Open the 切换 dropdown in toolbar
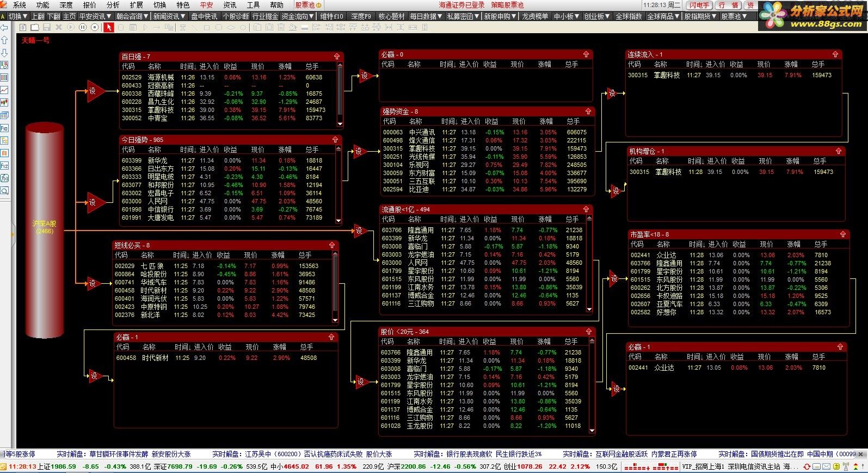This screenshot has height=473, width=868. click(18, 16)
